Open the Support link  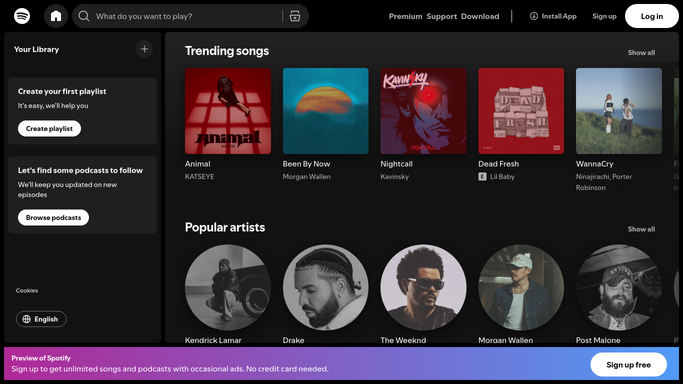point(442,16)
